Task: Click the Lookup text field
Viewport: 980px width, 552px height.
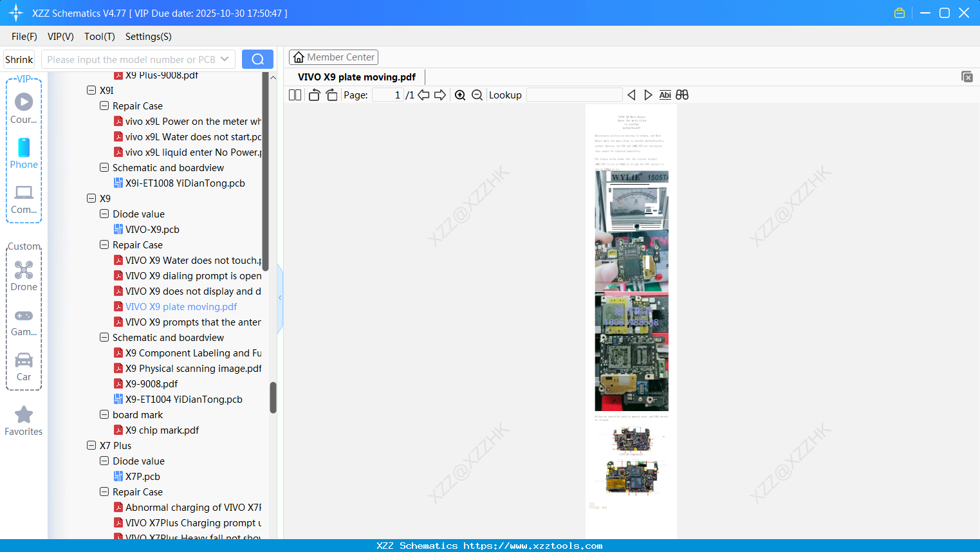Action: click(575, 95)
